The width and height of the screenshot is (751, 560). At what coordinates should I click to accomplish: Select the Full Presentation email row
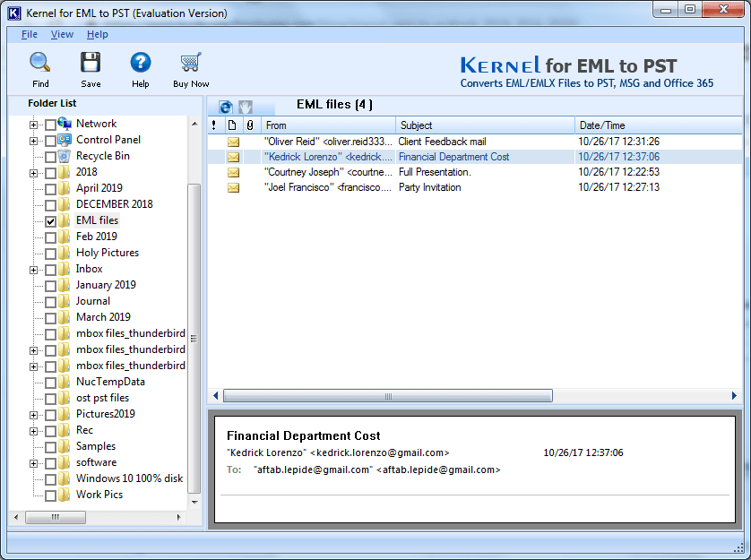(475, 172)
